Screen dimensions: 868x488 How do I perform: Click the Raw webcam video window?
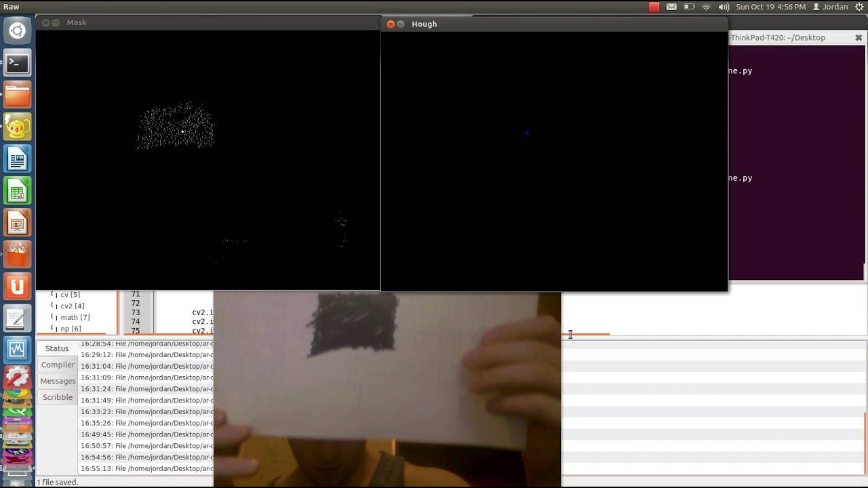pos(387,390)
